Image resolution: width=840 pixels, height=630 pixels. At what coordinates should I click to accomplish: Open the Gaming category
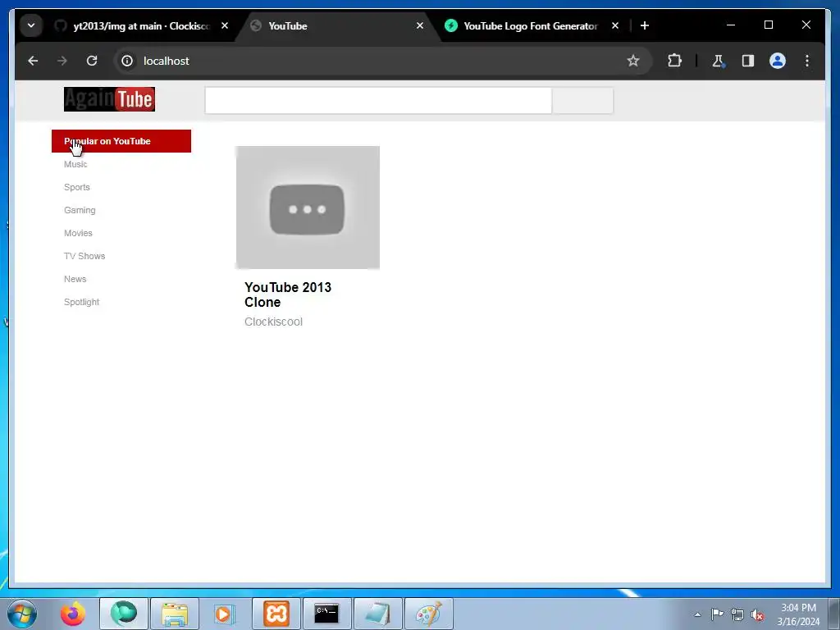[x=80, y=211]
